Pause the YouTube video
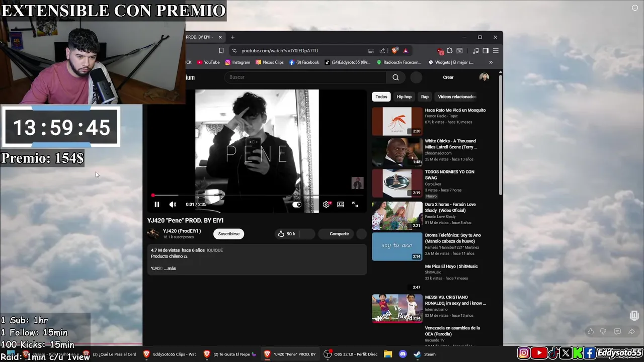Screen dimensions: 644x362 point(156,205)
